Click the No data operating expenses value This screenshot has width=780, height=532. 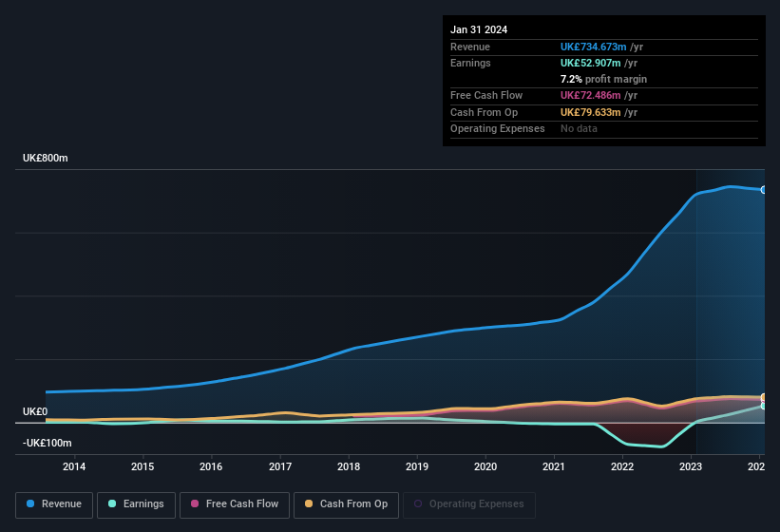click(x=579, y=129)
